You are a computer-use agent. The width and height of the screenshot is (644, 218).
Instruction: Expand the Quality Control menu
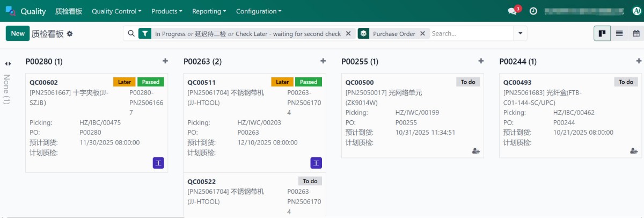pos(116,11)
